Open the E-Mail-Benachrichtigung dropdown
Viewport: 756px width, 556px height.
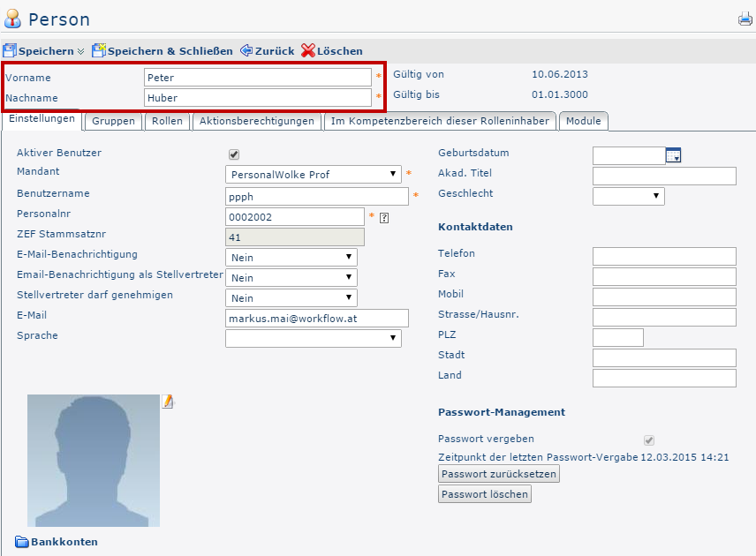tap(291, 258)
